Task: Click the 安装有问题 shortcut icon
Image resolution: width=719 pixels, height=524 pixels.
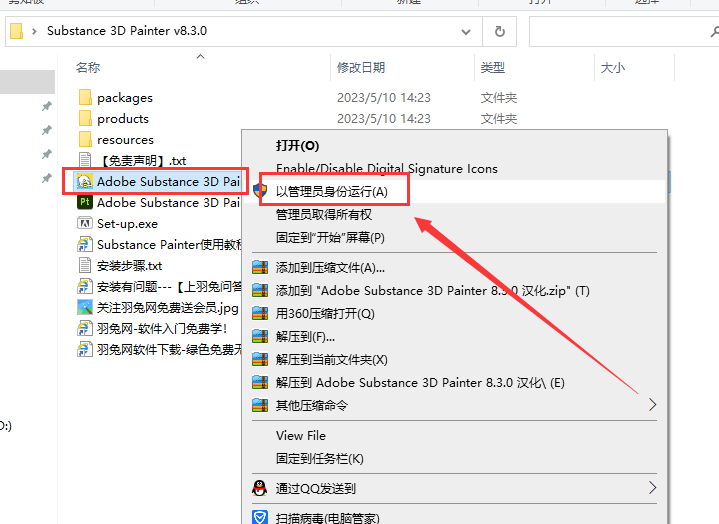Action: point(85,287)
